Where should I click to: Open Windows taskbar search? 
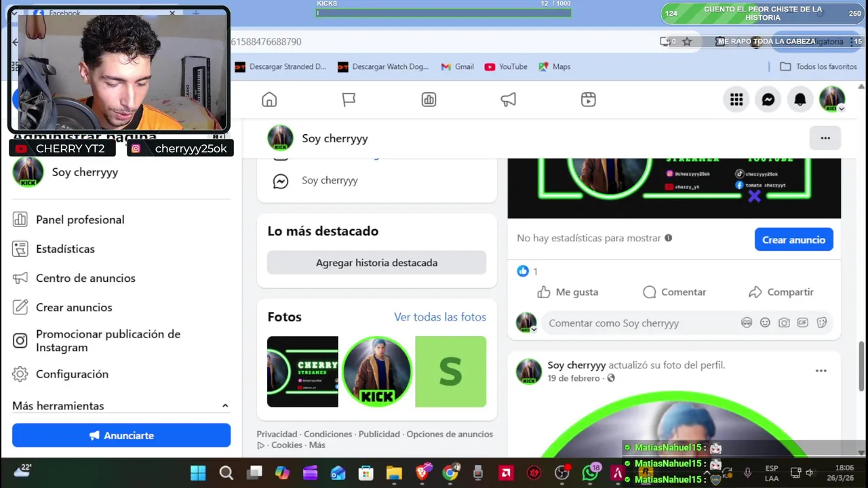226,473
